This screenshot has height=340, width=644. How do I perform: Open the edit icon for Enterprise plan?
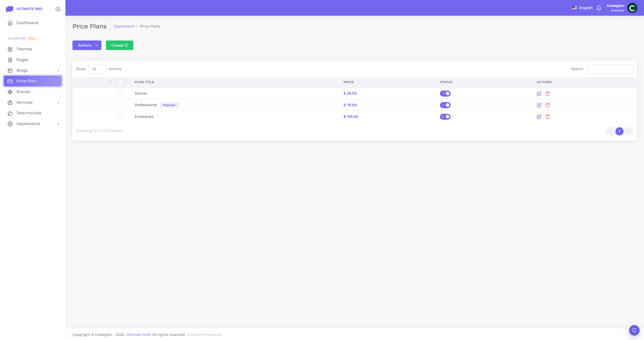click(x=539, y=117)
